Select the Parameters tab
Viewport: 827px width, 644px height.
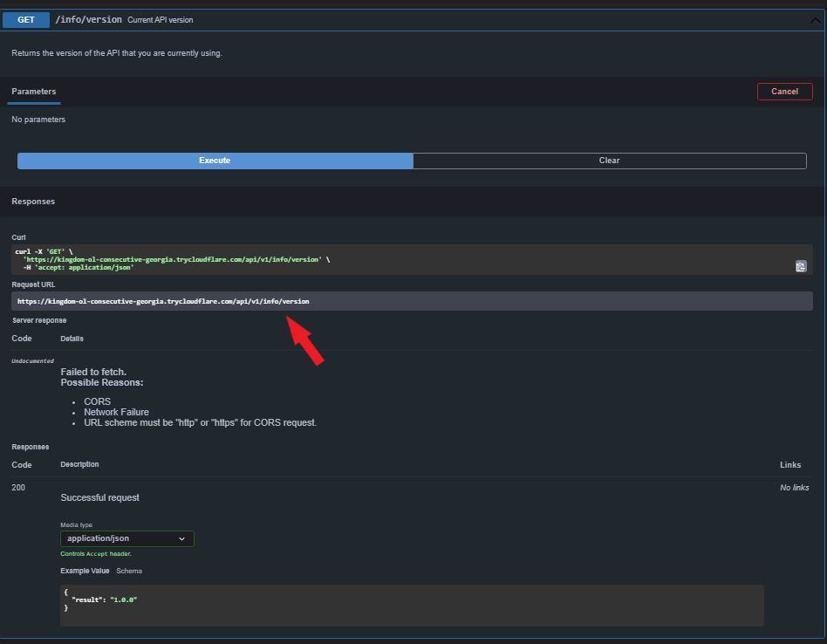(x=34, y=92)
